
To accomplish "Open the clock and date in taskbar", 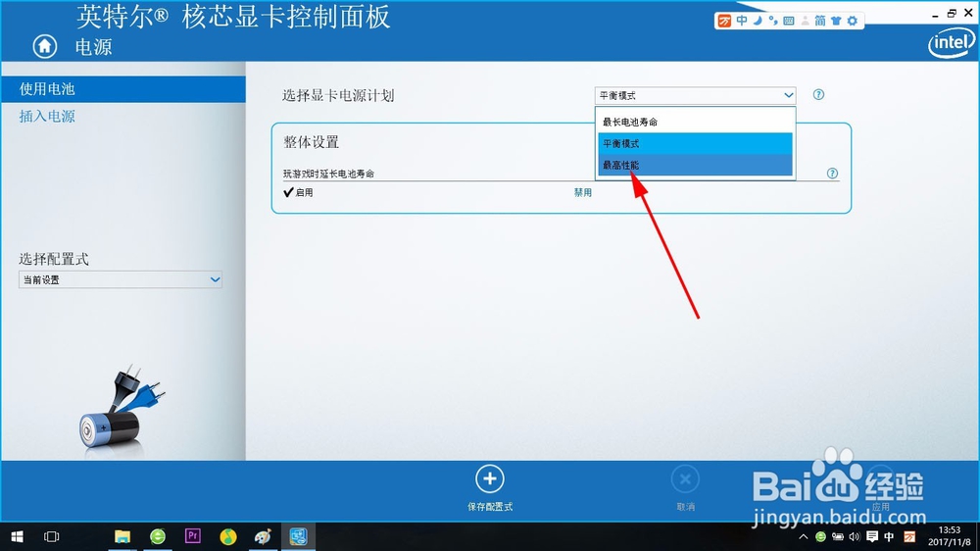I will 950,536.
